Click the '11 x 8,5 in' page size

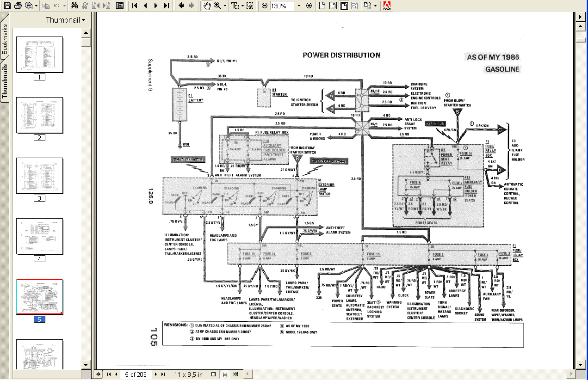[x=188, y=374]
